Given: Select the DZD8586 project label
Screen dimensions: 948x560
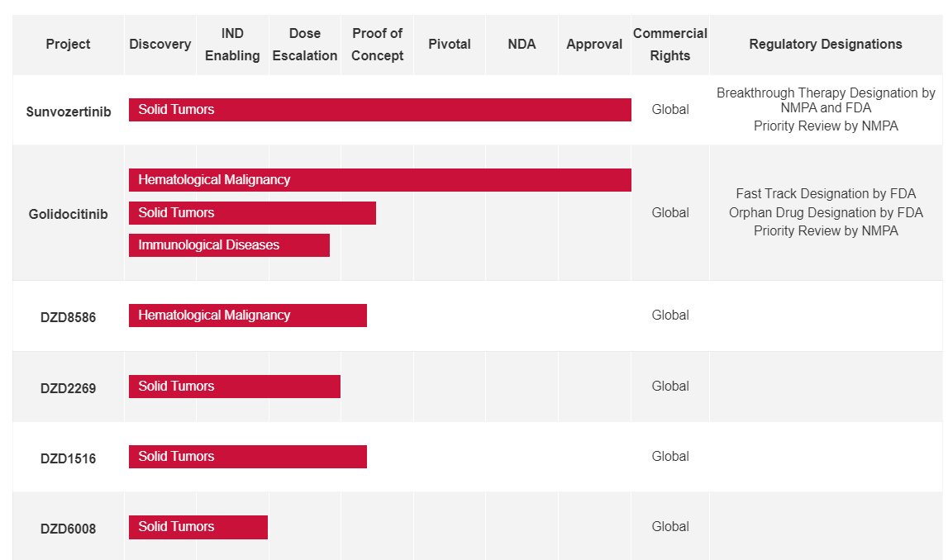Looking at the screenshot, I should (69, 316).
